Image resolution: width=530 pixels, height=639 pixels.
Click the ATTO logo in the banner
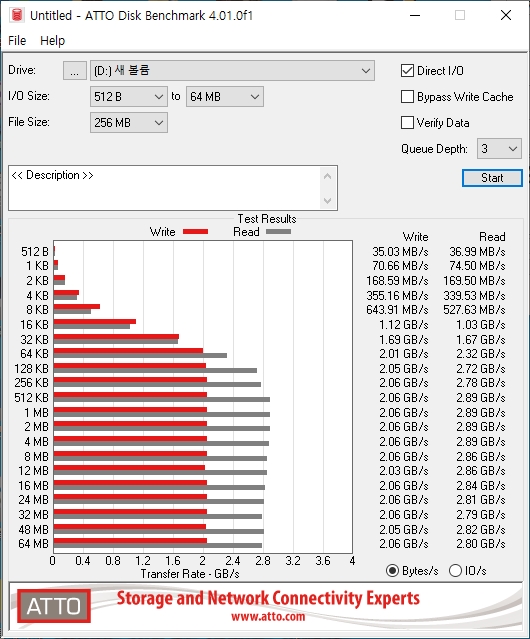pos(54,606)
